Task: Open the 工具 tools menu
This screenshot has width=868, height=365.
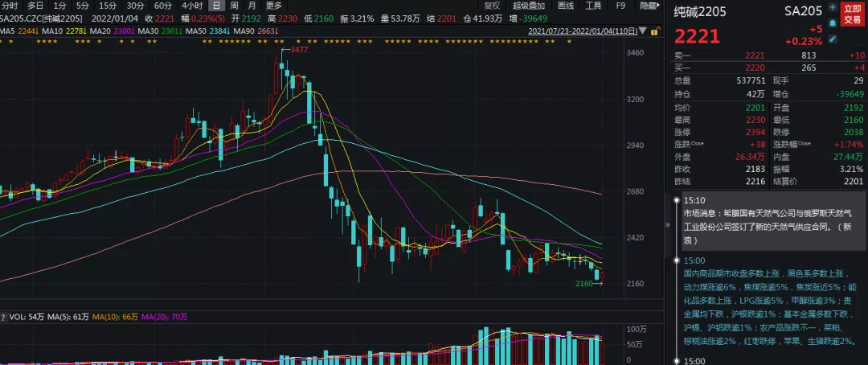Action: point(593,6)
